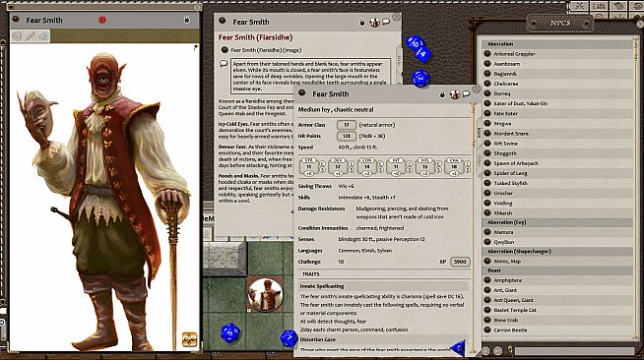Open link icon of Fear Smith image window

click(x=16, y=20)
